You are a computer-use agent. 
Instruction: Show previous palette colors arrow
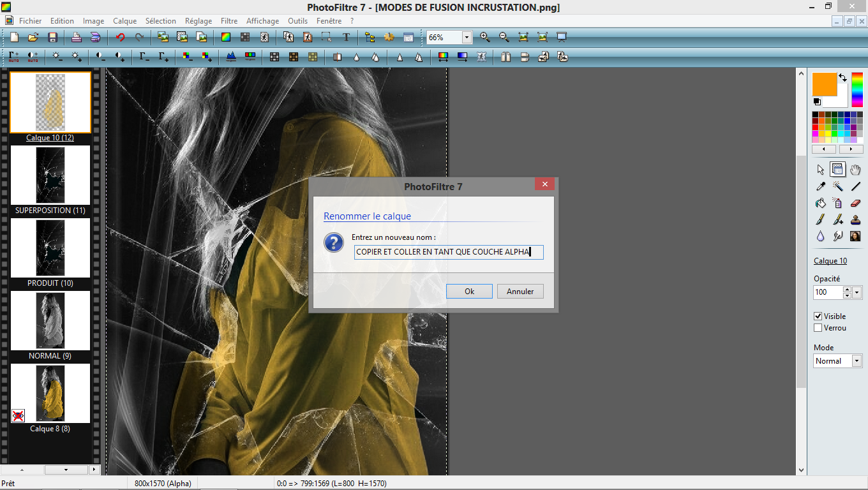(824, 149)
